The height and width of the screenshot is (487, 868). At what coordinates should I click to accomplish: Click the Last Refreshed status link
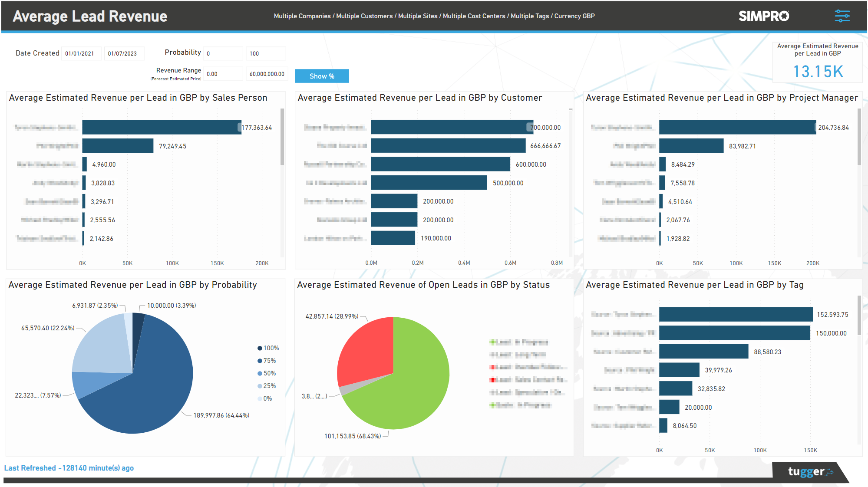click(69, 468)
